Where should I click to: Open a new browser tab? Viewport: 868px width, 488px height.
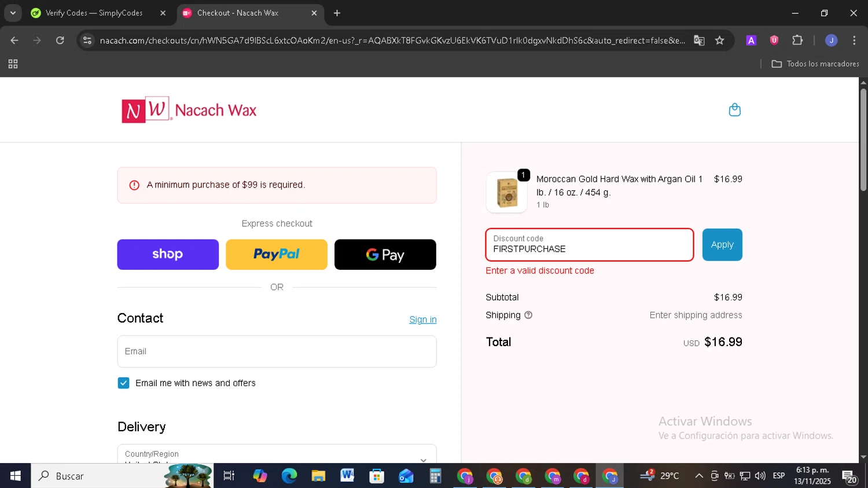tap(337, 13)
